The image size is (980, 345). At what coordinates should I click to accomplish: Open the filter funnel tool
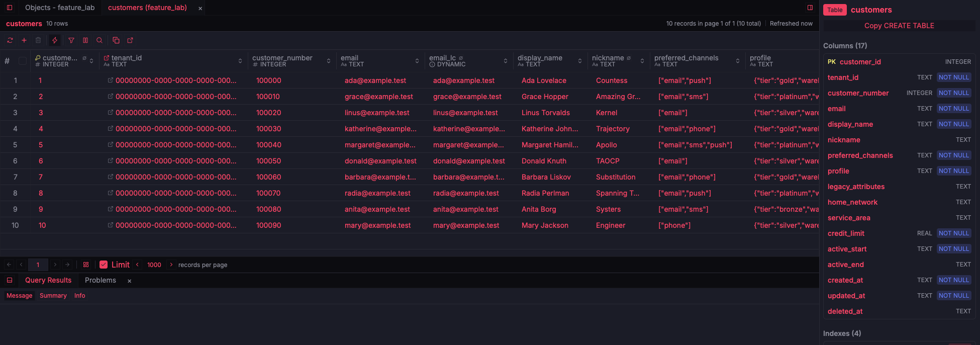tap(71, 40)
